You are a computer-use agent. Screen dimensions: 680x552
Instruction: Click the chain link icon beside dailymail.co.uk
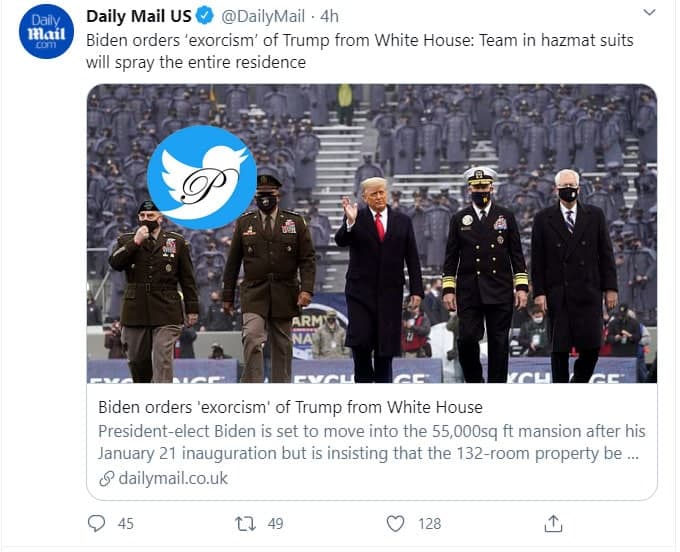[x=107, y=478]
